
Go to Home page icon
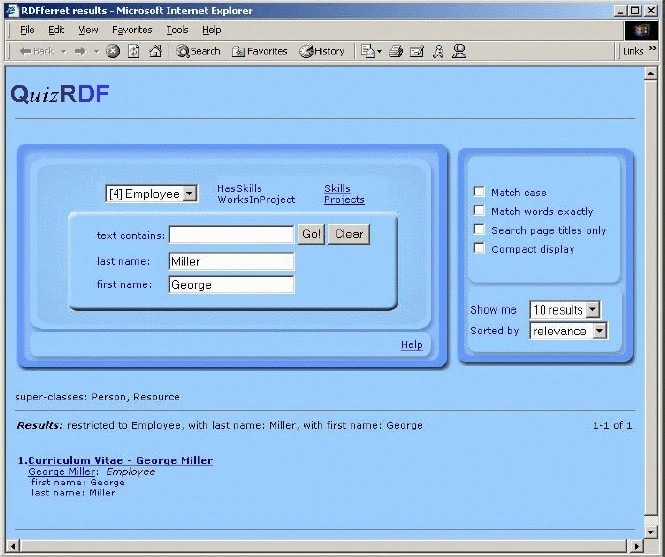click(x=155, y=51)
